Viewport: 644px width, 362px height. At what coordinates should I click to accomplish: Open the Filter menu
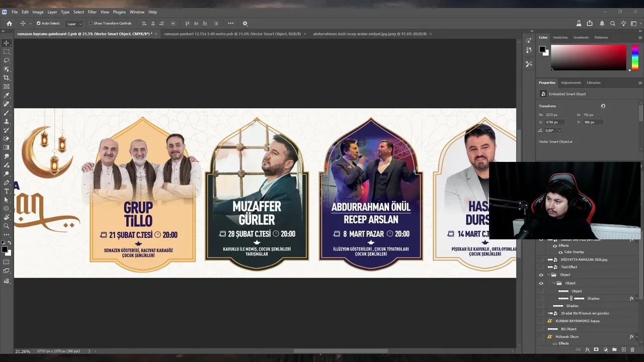coord(92,12)
